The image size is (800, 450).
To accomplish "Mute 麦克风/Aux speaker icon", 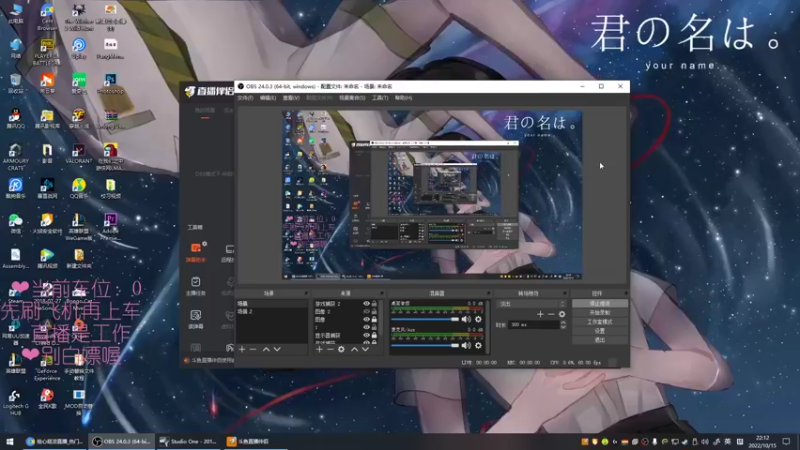I will pyautogui.click(x=466, y=345).
